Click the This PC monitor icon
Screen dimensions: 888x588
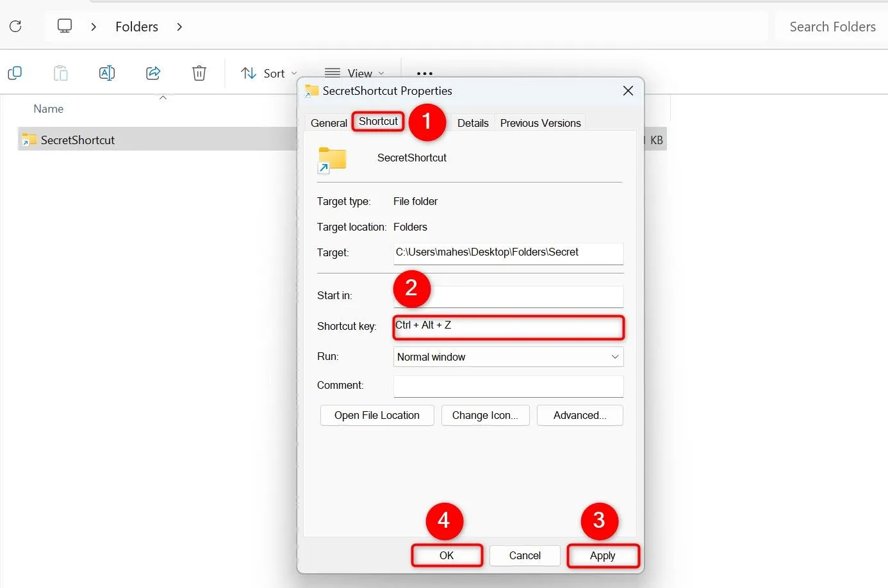click(65, 26)
